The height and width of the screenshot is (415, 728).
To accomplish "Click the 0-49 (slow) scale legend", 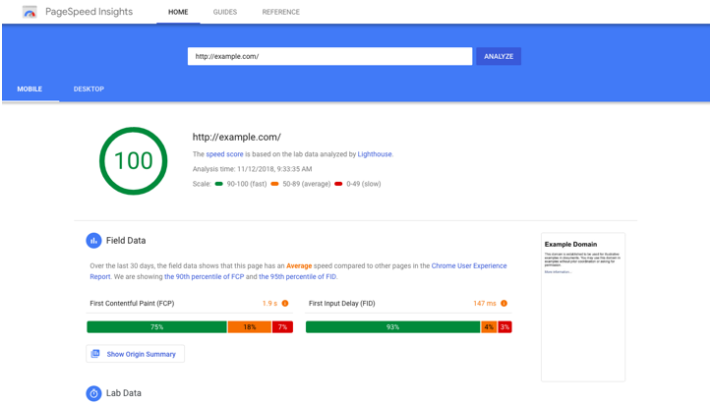I will [x=358, y=184].
